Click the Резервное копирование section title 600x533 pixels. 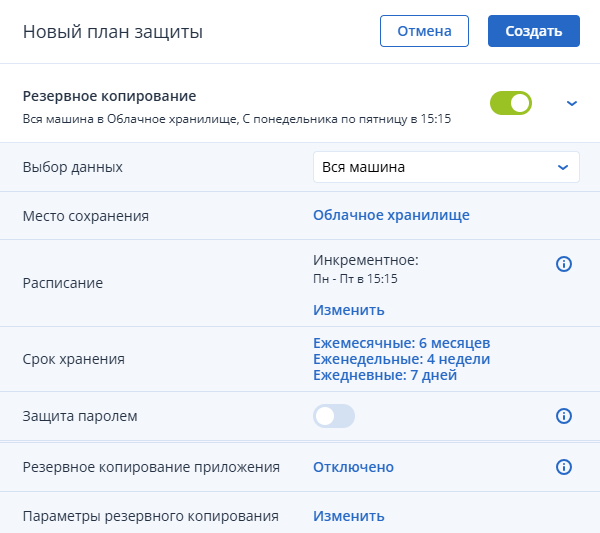(x=109, y=96)
